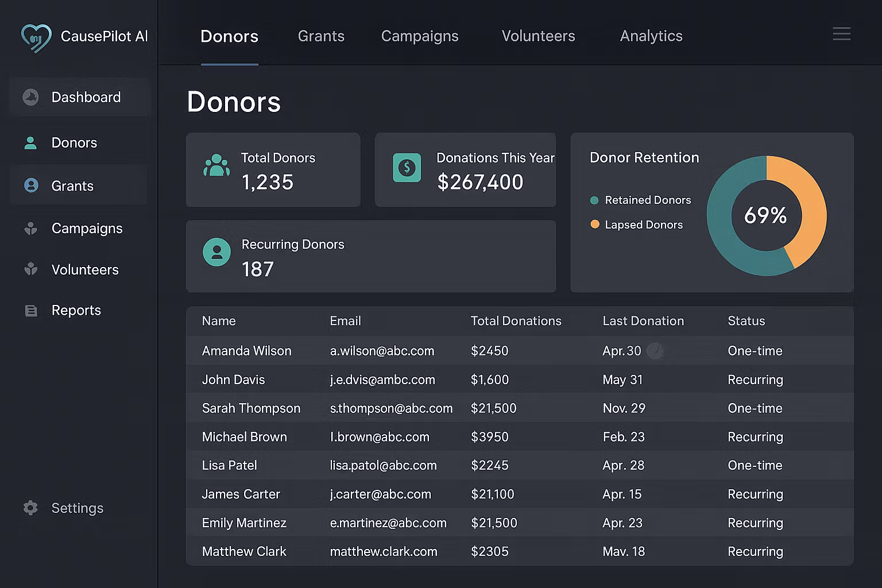Open Settings via the gear icon
Viewport: 882px width, 588px height.
click(30, 508)
